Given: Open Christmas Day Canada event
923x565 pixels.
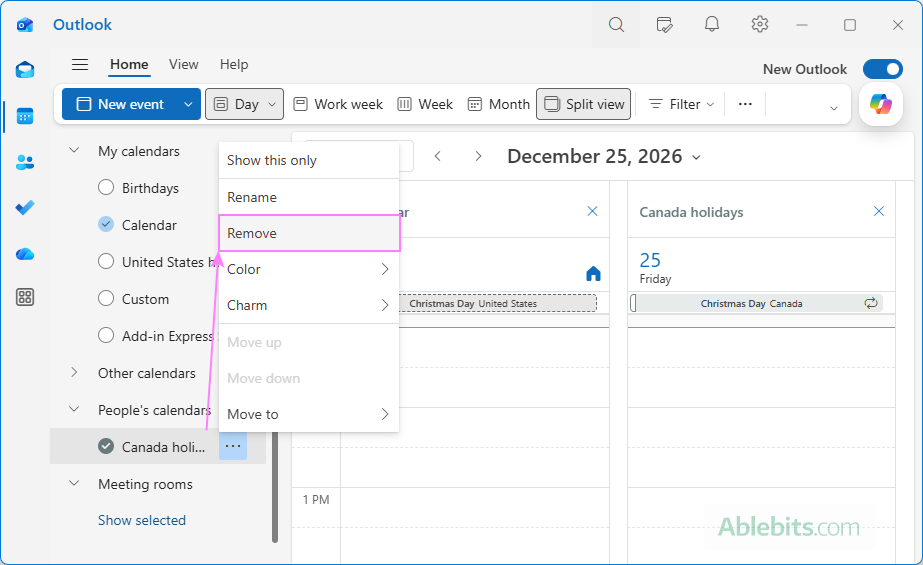Looking at the screenshot, I should [756, 303].
